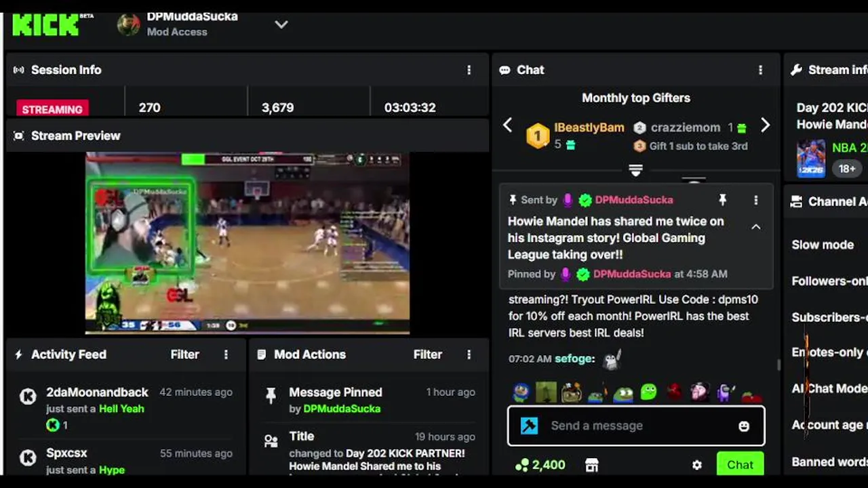This screenshot has width=868, height=488.
Task: Click the stream preview video thumbnail
Action: pos(248,243)
